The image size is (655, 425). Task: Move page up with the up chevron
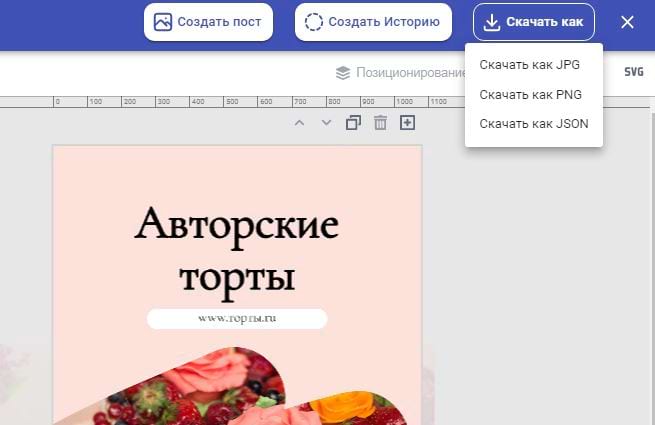click(300, 123)
